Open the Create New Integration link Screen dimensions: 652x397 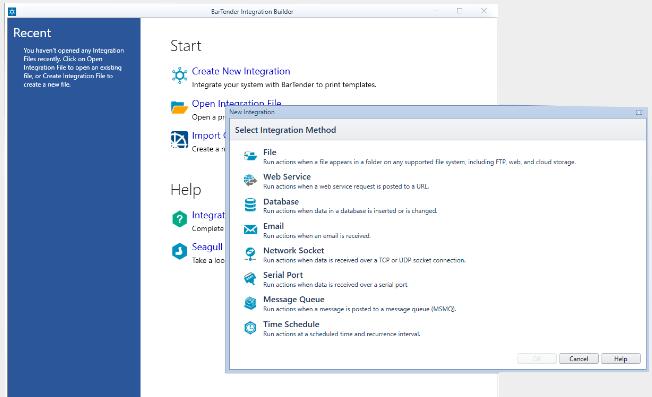[241, 71]
